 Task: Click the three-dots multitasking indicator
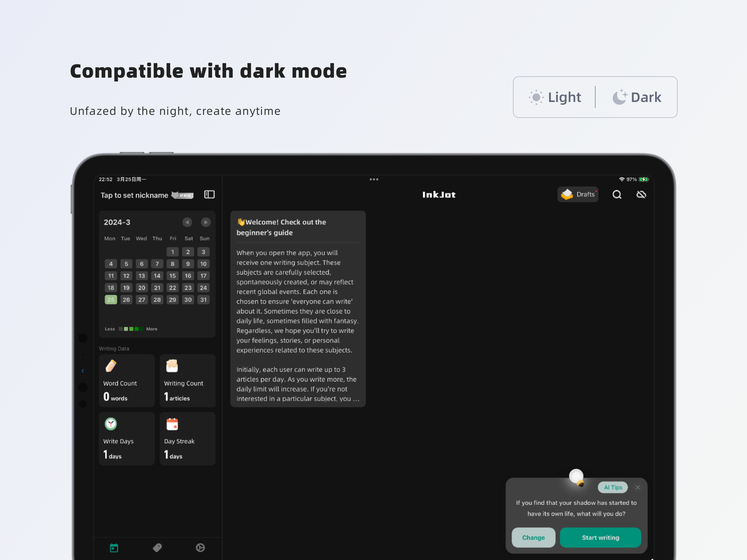[374, 179]
